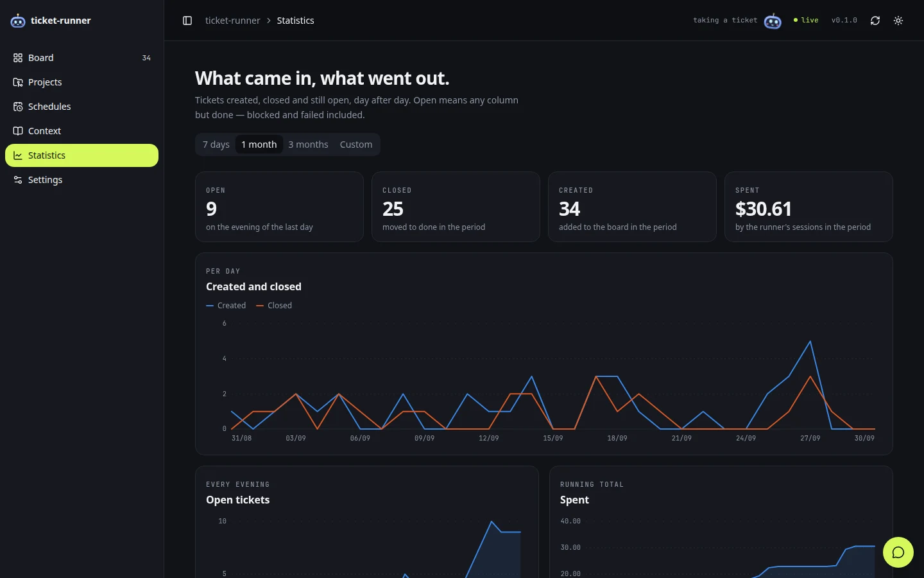Click the Spent value $30.61
924x578 pixels.
[764, 209]
